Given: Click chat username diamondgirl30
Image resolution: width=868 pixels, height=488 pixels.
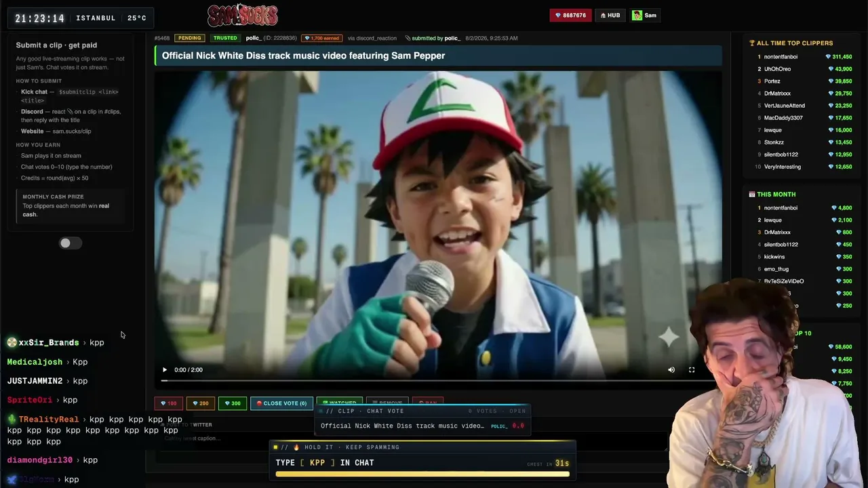Looking at the screenshot, I should (40, 460).
